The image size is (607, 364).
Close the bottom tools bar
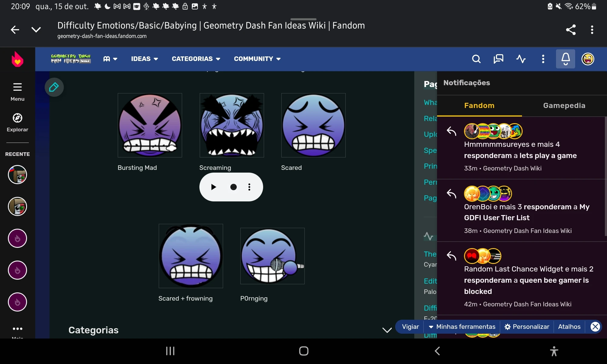point(595,327)
